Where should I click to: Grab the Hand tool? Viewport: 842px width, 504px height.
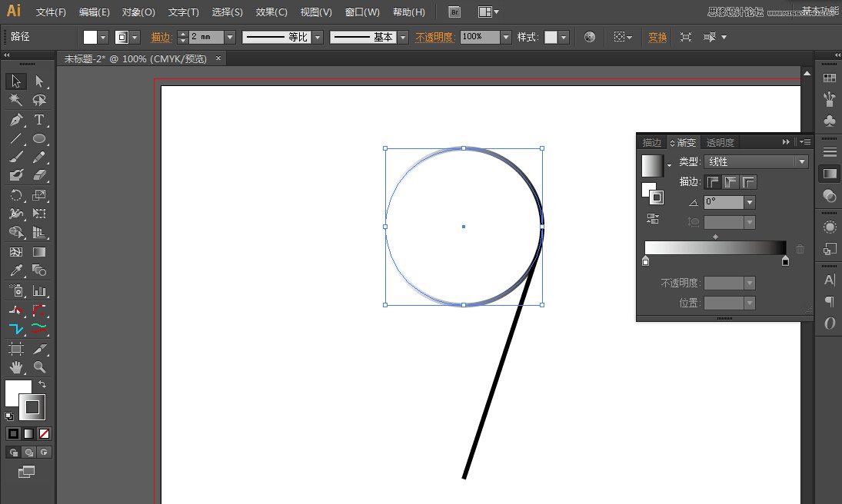(15, 366)
